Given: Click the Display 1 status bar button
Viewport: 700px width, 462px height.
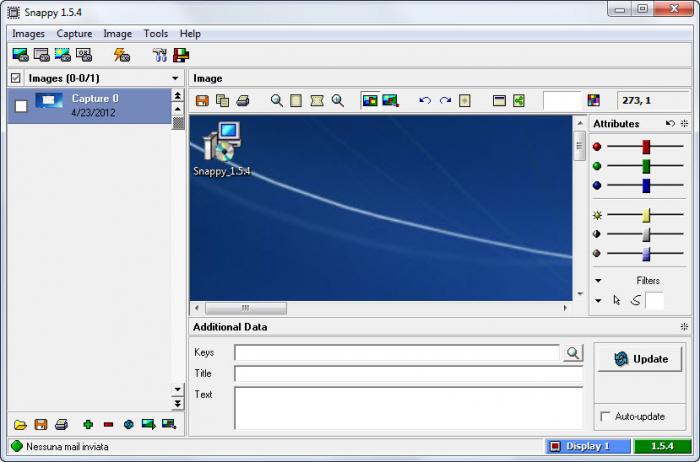Looking at the screenshot, I should 588,446.
